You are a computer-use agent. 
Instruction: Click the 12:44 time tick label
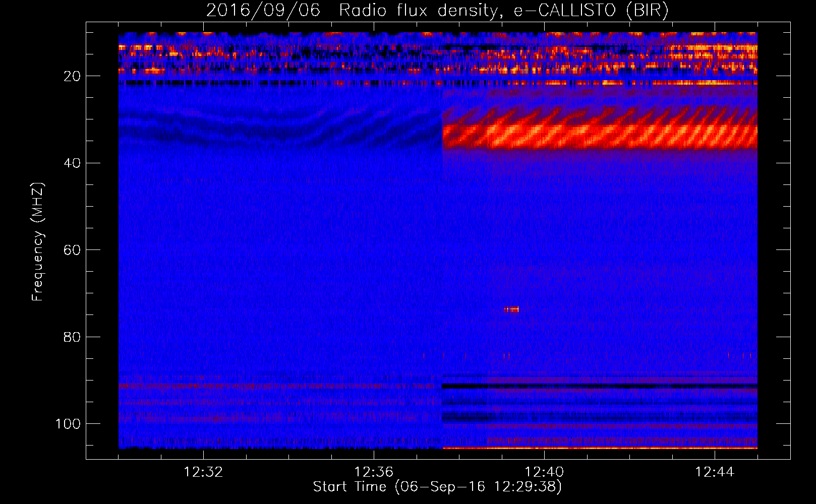click(x=715, y=472)
